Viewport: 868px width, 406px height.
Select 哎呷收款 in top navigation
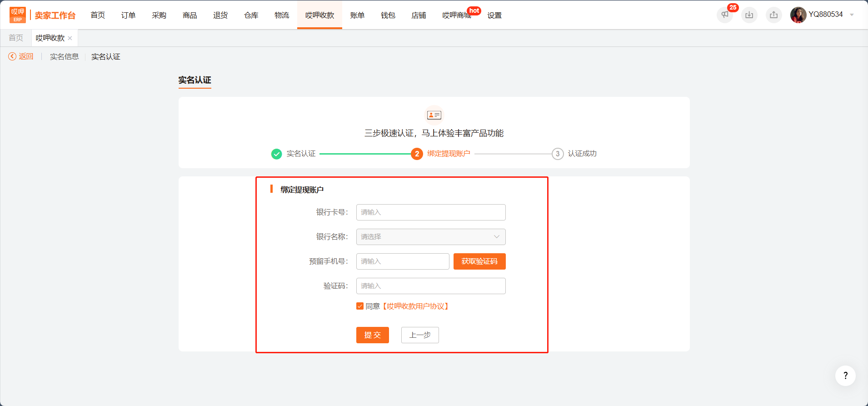point(319,15)
